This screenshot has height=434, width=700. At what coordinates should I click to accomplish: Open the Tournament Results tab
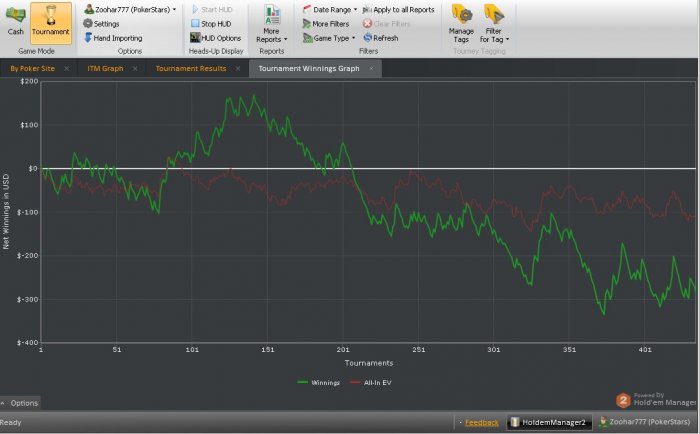pos(190,69)
